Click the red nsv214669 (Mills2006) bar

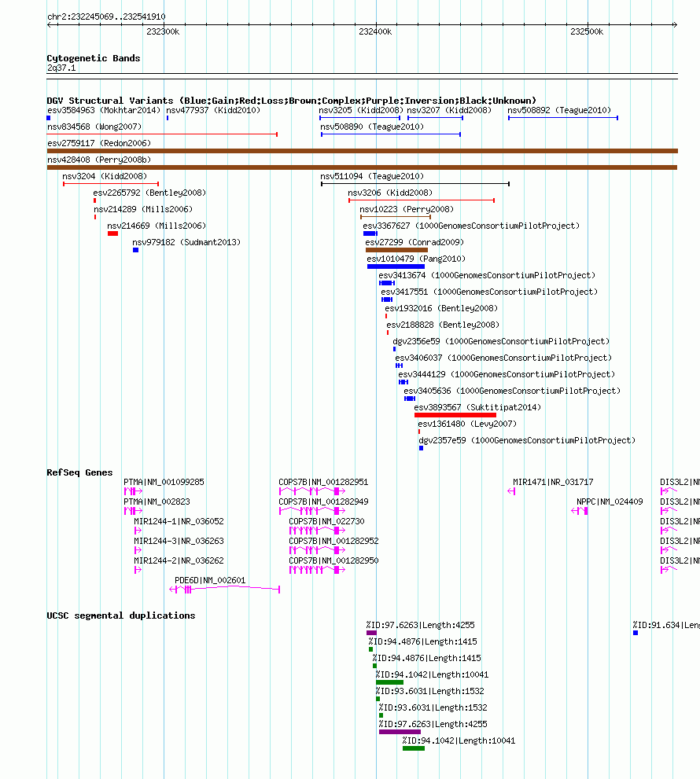(112, 233)
